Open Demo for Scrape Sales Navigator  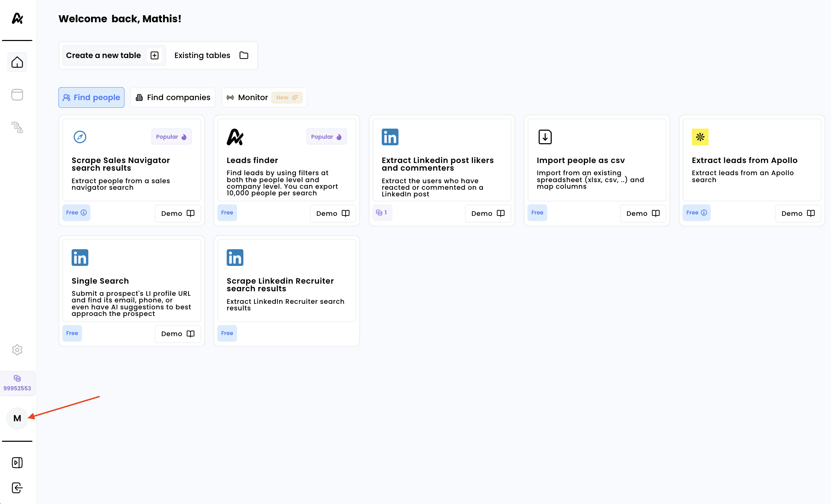(x=178, y=213)
